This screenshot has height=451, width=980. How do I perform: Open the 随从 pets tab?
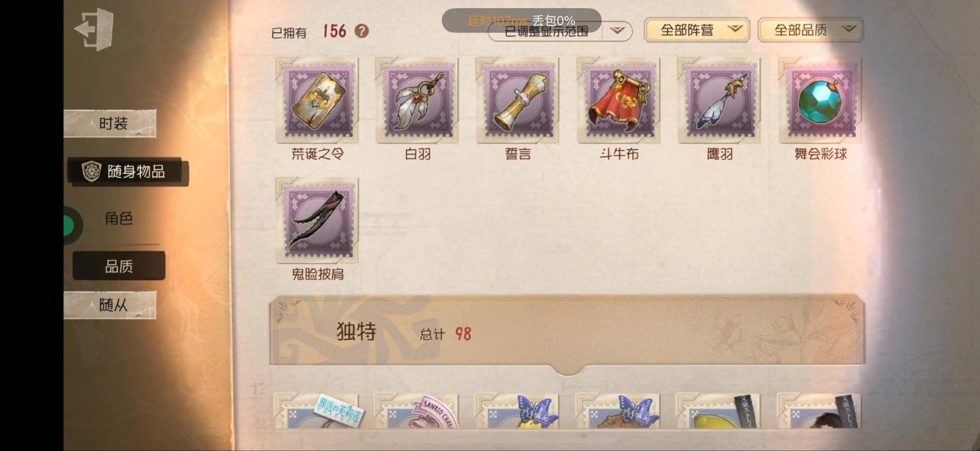pos(110,305)
